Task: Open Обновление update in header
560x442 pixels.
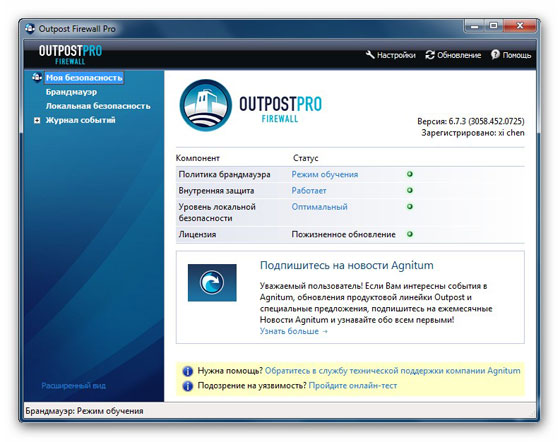Action: click(459, 55)
